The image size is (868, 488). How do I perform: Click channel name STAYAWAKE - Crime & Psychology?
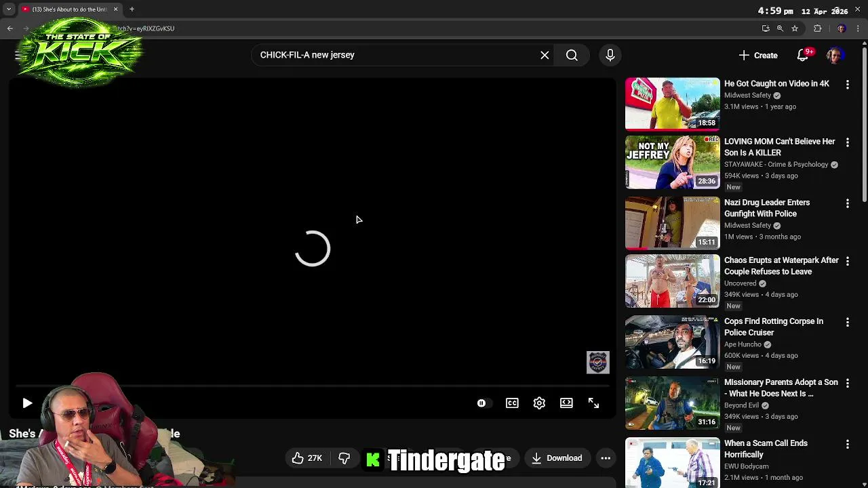[x=776, y=165]
